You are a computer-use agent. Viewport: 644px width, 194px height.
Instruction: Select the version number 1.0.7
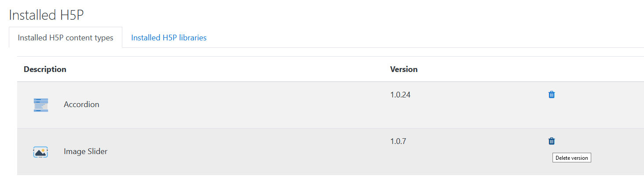[399, 141]
